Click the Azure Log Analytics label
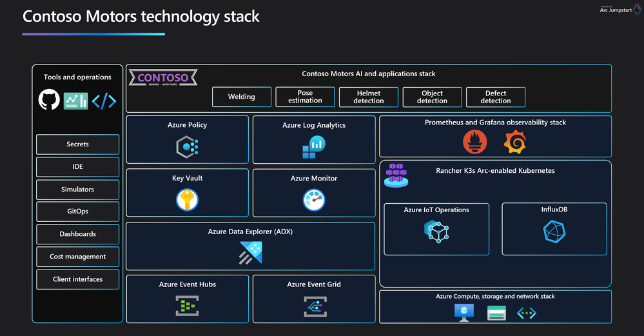Viewport: 644px width, 336px height. coord(314,125)
